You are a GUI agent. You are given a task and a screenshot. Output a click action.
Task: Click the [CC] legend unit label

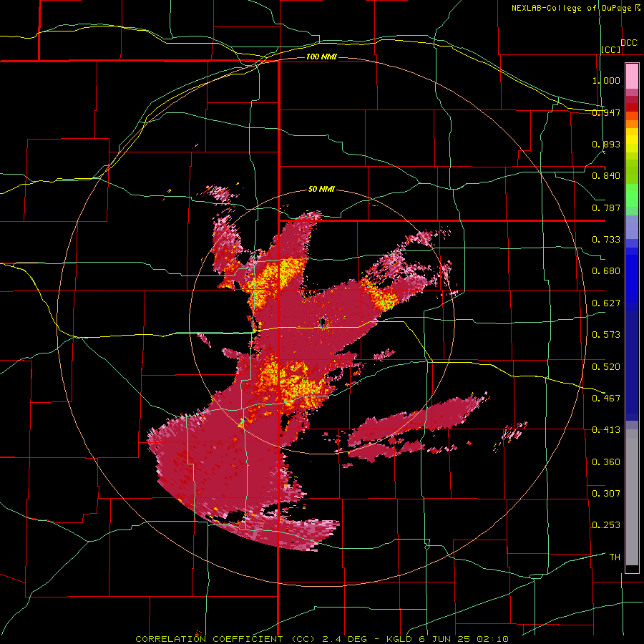point(610,49)
